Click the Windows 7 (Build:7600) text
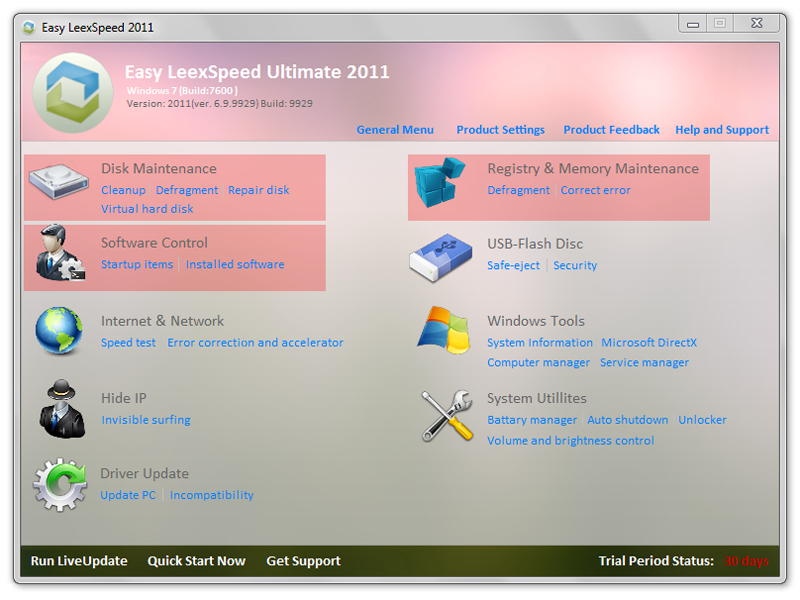This screenshot has width=800, height=600. pos(182,90)
